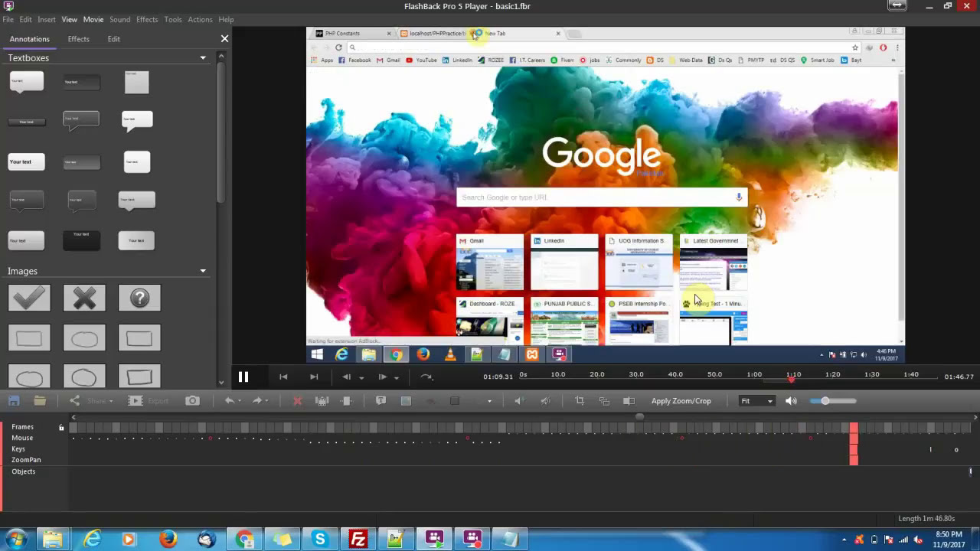
Task: Select the checkmark image annotation
Action: point(29,298)
